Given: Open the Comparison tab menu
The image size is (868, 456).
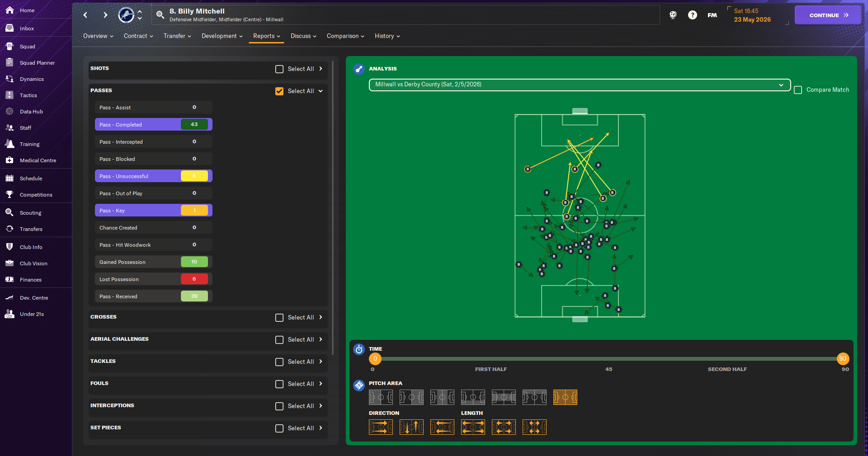Looking at the screenshot, I should tap(345, 36).
